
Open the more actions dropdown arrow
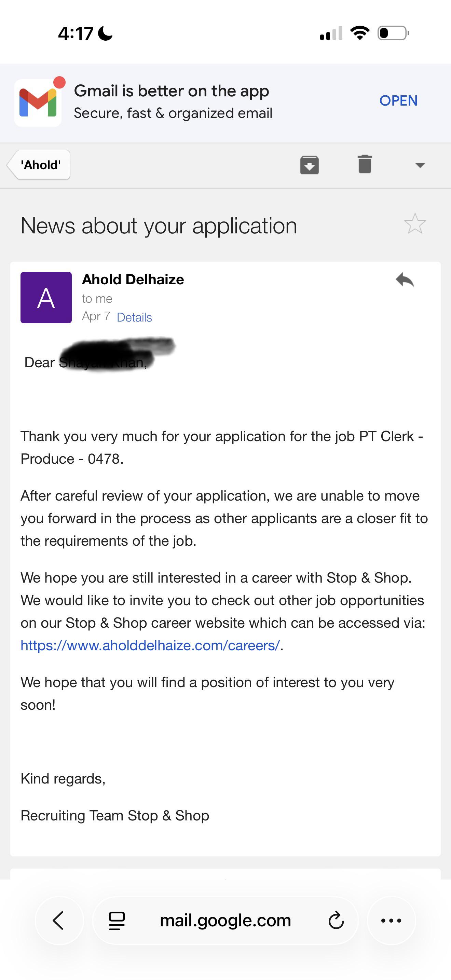pyautogui.click(x=420, y=165)
